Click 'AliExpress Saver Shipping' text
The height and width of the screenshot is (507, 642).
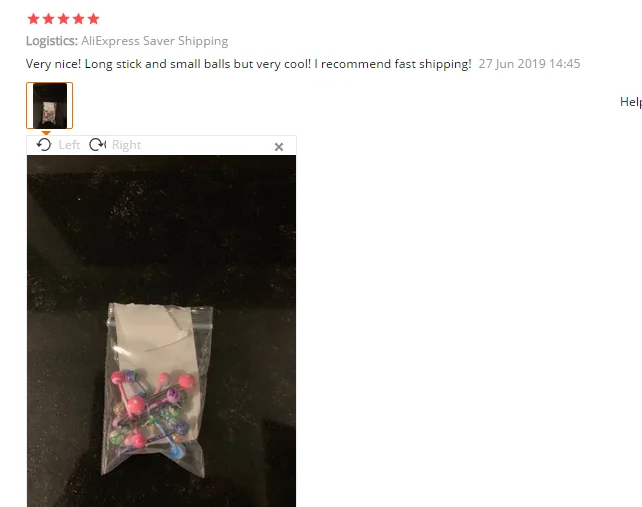(154, 41)
